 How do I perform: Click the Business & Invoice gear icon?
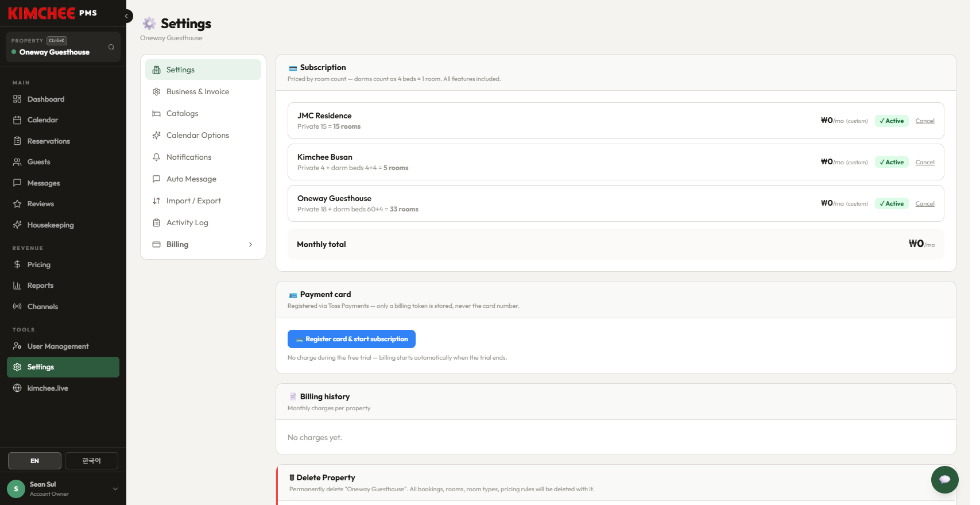[156, 91]
